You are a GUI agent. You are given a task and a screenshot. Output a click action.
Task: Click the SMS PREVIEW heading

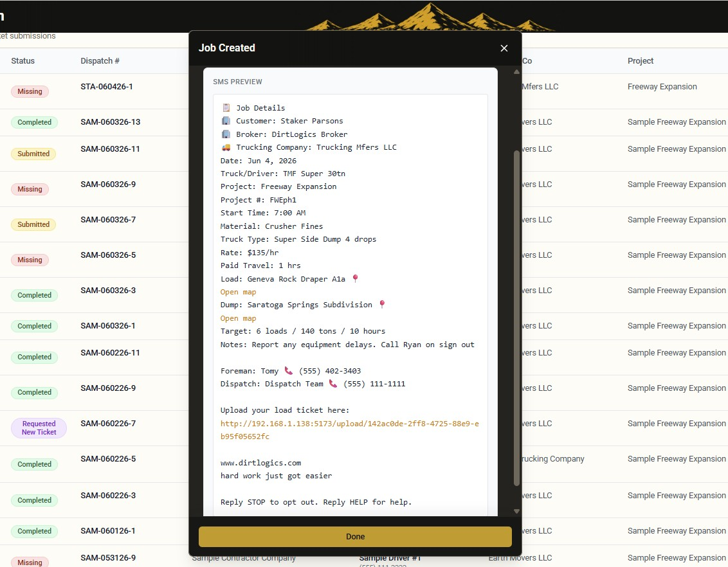coord(237,82)
